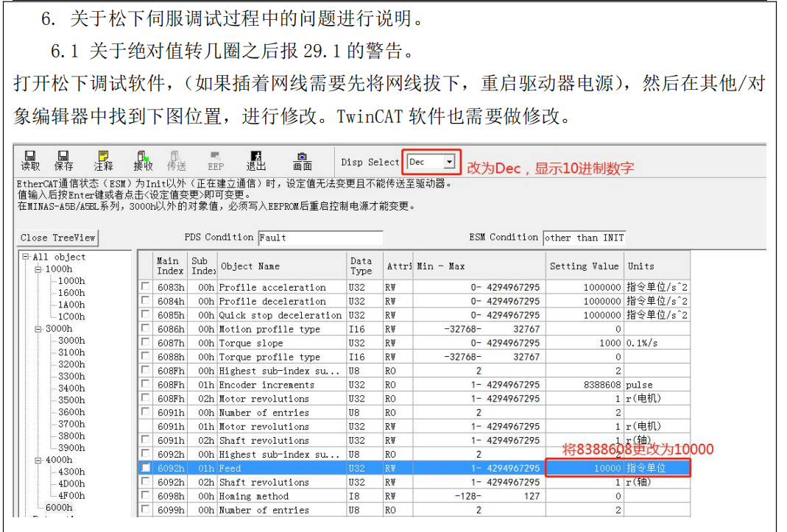The height and width of the screenshot is (532, 787).
Task: Click the 画面 (Screen capture) camera icon
Action: (302, 160)
